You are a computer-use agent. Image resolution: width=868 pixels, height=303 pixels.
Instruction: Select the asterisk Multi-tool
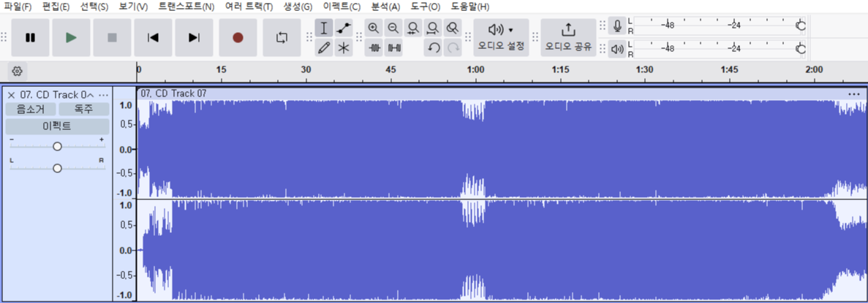click(x=344, y=48)
